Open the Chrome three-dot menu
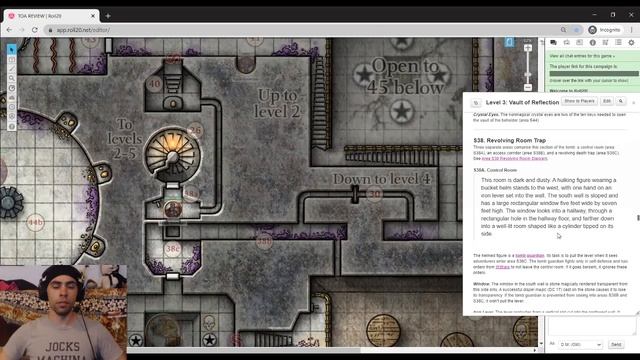 tap(631, 30)
